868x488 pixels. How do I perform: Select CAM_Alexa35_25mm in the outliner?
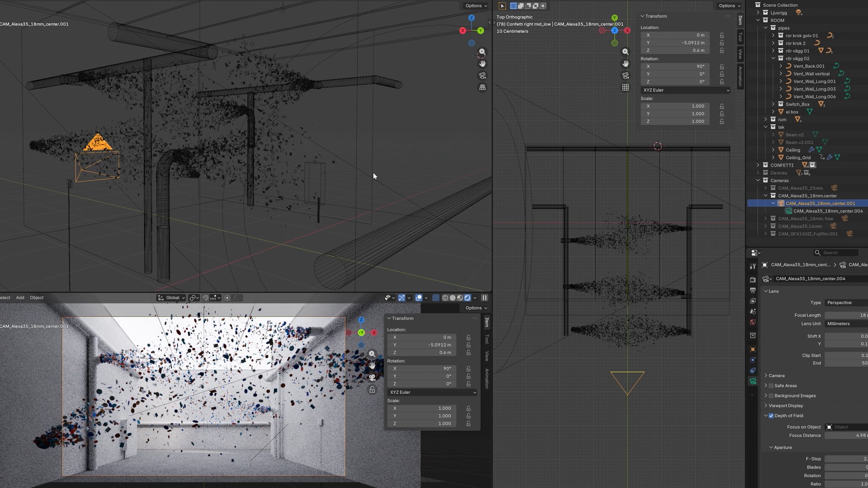pos(800,188)
